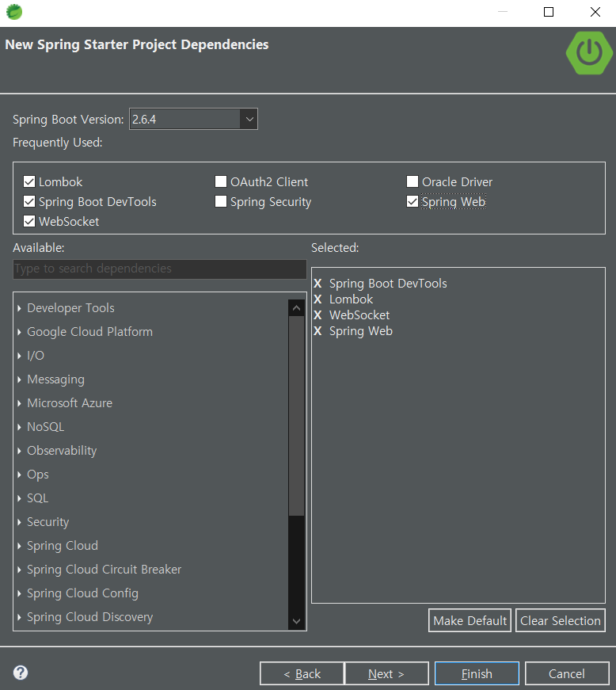Expand the Developer Tools category

[19, 308]
